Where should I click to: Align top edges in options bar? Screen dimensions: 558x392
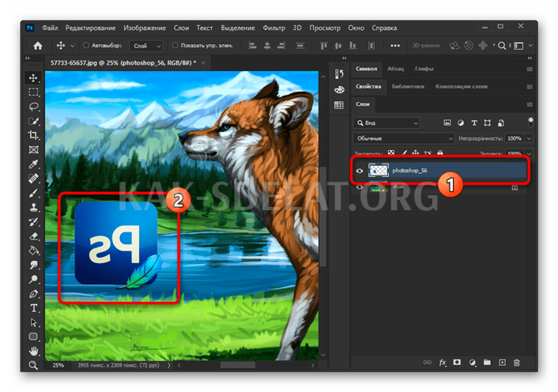coord(323,46)
